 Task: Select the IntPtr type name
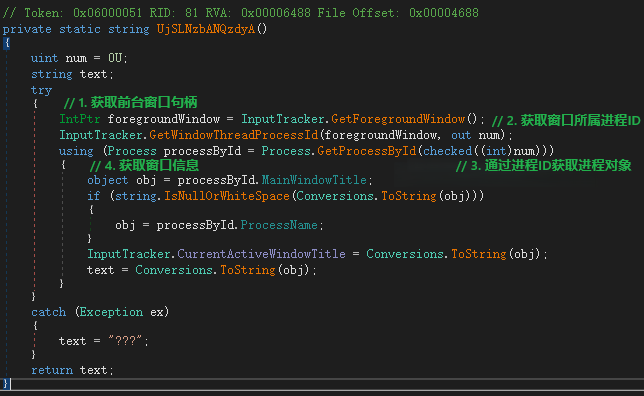(x=80, y=119)
